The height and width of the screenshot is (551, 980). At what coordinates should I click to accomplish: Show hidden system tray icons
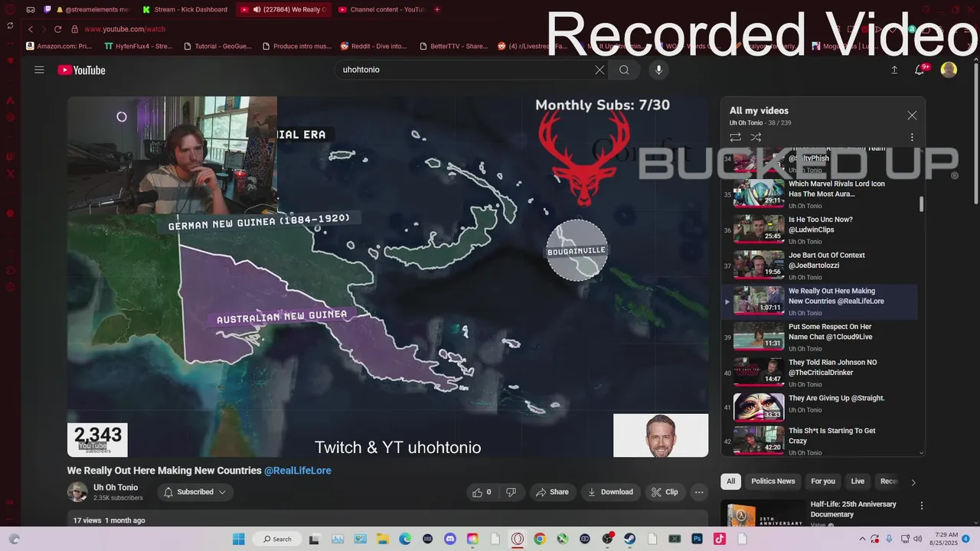pyautogui.click(x=861, y=539)
